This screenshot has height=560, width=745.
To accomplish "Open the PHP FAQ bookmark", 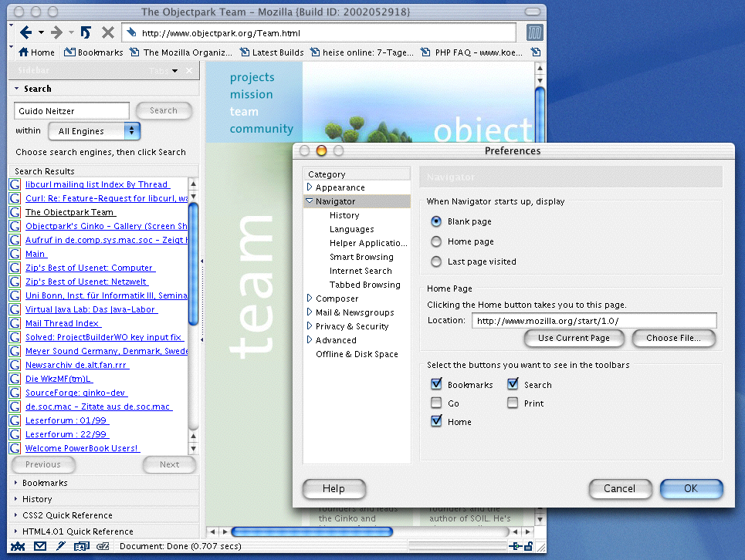I will click(x=472, y=52).
